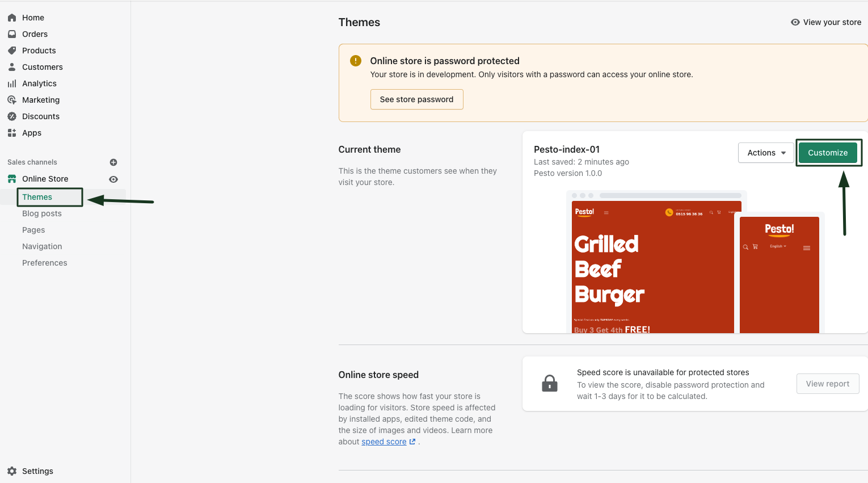The height and width of the screenshot is (483, 868).
Task: Add a sales channel with plus icon
Action: [113, 162]
